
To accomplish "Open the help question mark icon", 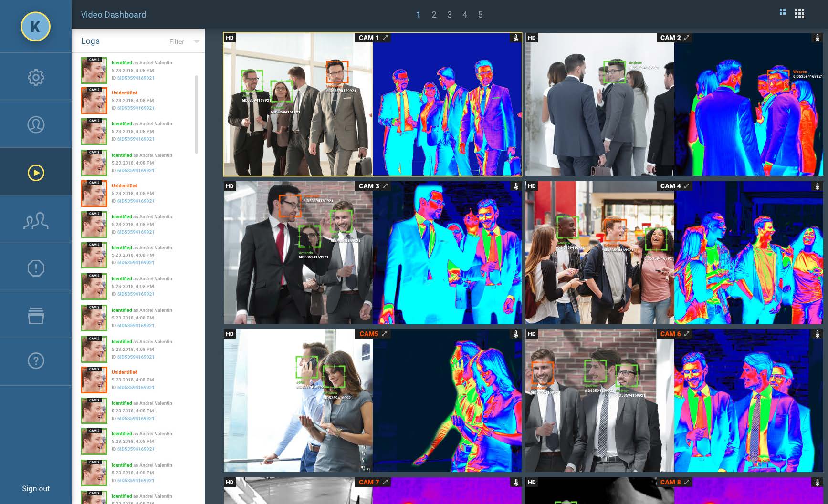I will pyautogui.click(x=36, y=361).
